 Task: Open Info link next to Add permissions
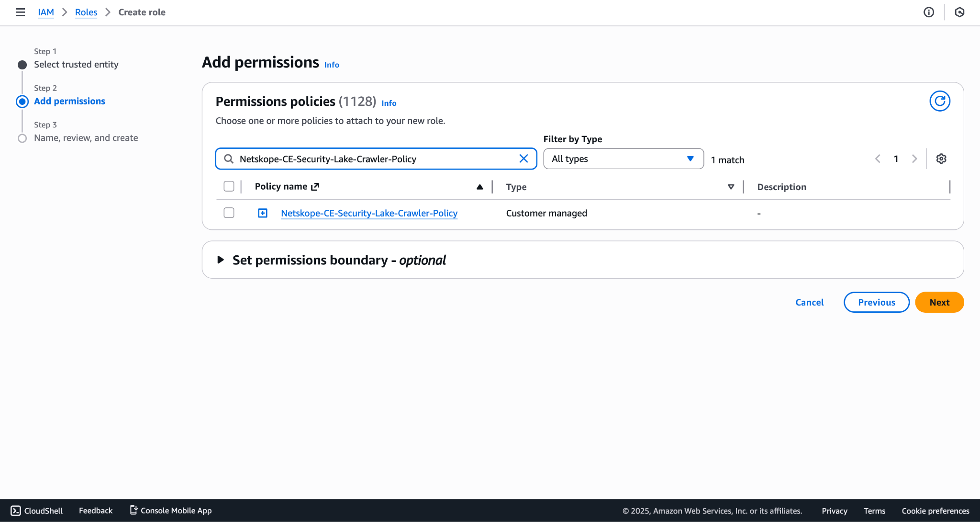click(x=332, y=65)
